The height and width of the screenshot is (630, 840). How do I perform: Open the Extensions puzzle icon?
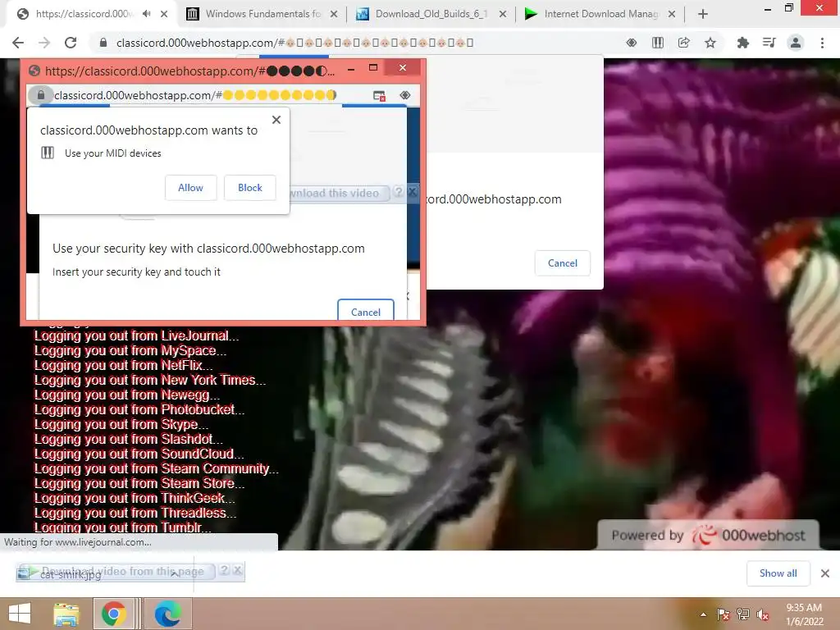(742, 43)
